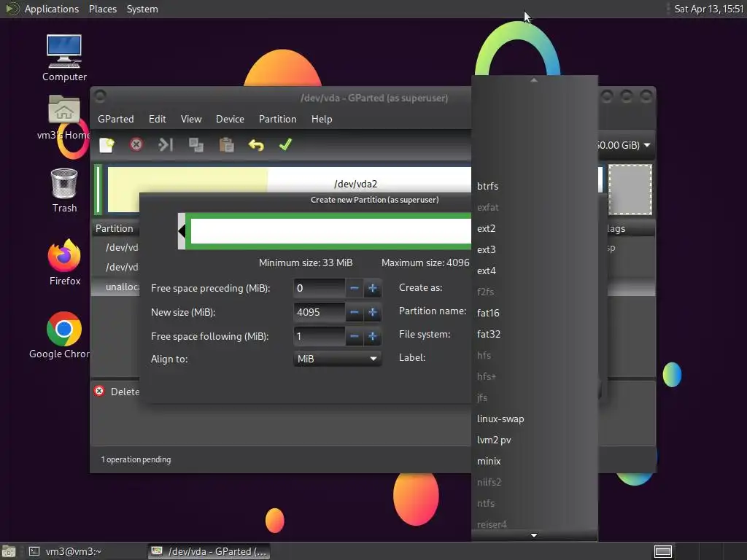This screenshot has width=747, height=560.
Task: Click the red delete icon in pending operations
Action: pyautogui.click(x=99, y=391)
